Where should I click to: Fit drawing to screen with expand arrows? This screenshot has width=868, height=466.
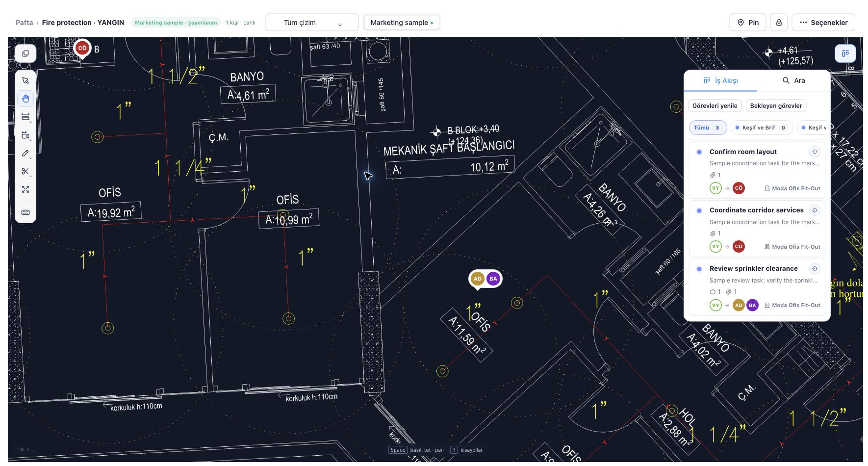pos(26,189)
